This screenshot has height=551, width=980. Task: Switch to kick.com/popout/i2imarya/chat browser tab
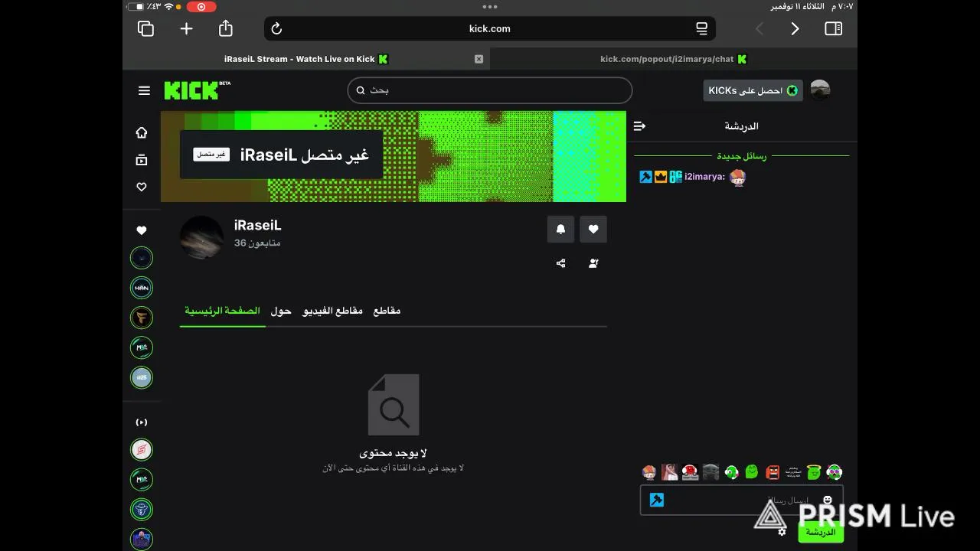coord(674,59)
